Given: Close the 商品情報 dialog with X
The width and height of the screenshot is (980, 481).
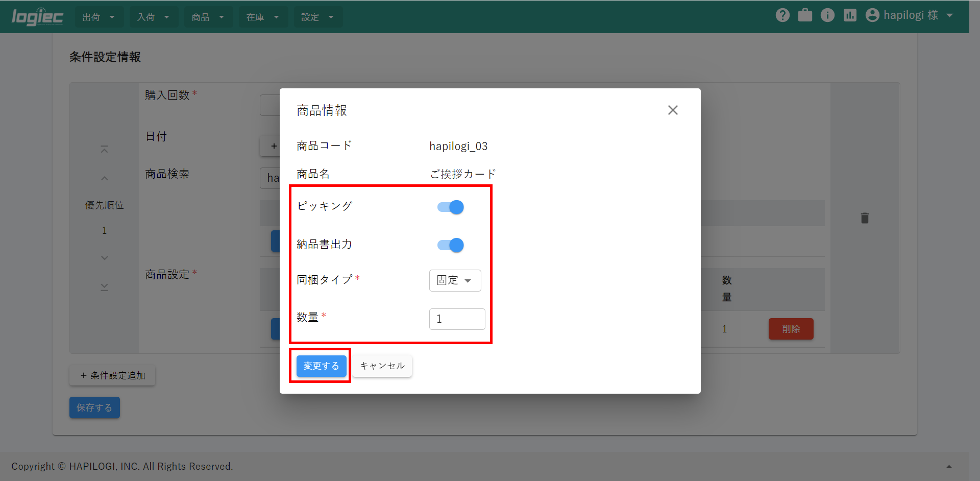Looking at the screenshot, I should coord(673,110).
